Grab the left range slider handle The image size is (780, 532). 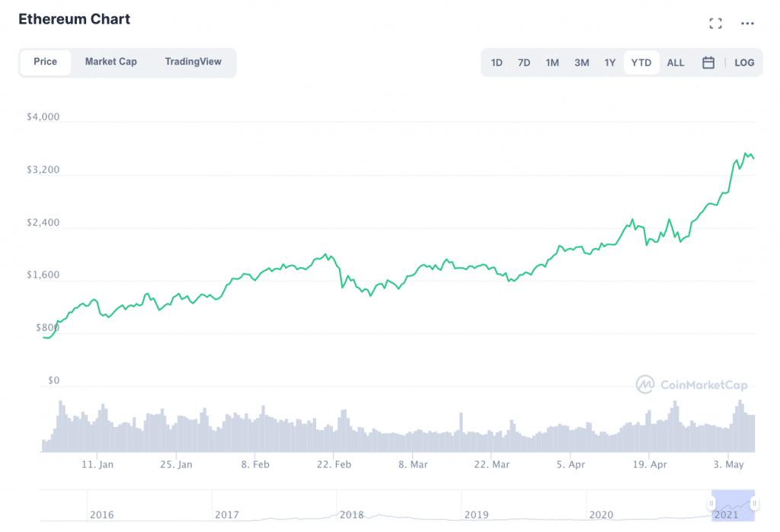711,503
